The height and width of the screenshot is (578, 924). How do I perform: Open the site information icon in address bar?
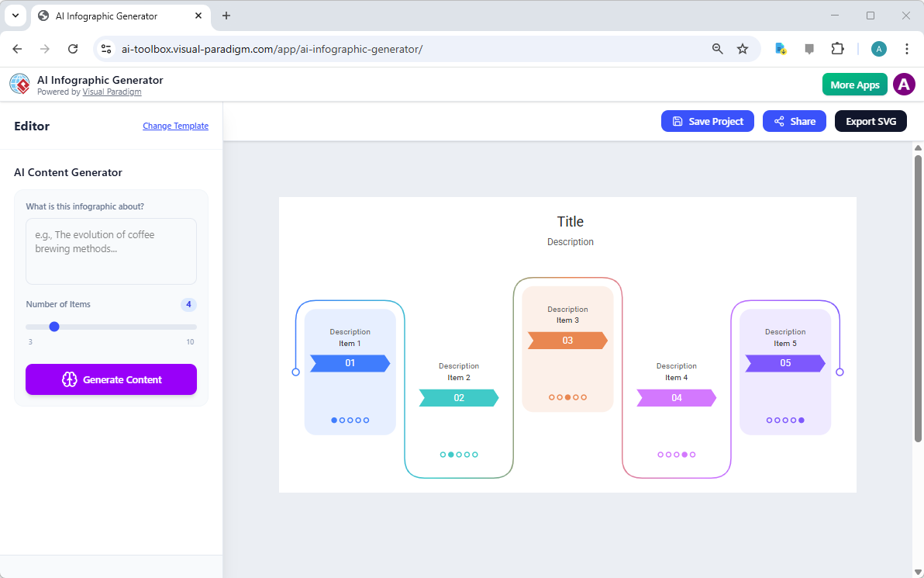[x=105, y=48]
